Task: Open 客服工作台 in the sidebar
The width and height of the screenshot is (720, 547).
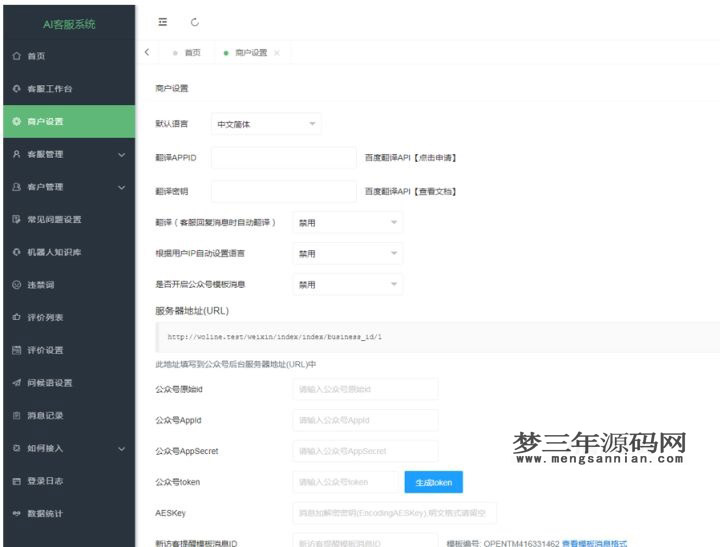Action: [x=69, y=89]
